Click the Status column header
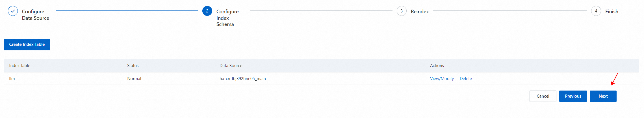Viewport: 644px width, 118px height. tap(133, 66)
